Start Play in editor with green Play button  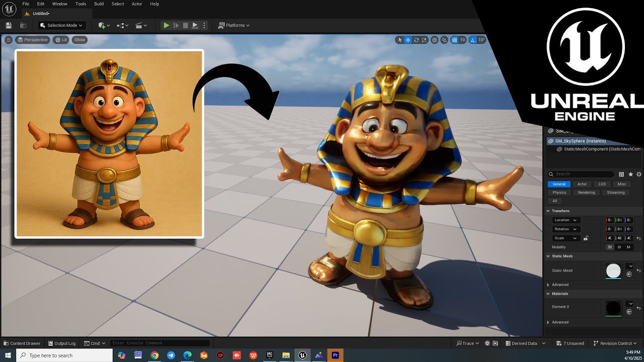[166, 25]
